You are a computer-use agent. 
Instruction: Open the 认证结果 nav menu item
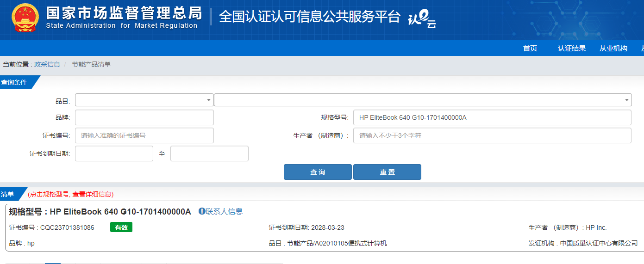coord(572,48)
